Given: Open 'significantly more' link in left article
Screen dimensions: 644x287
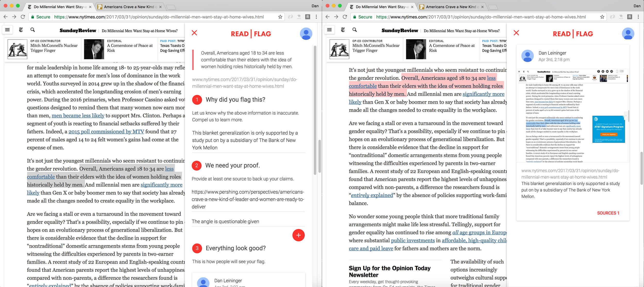Looking at the screenshot, I should point(162,185).
